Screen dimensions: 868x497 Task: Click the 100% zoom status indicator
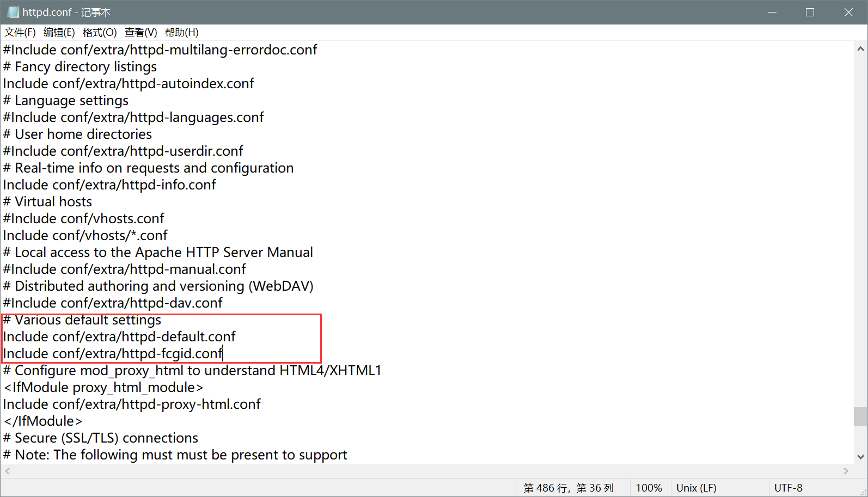(649, 488)
